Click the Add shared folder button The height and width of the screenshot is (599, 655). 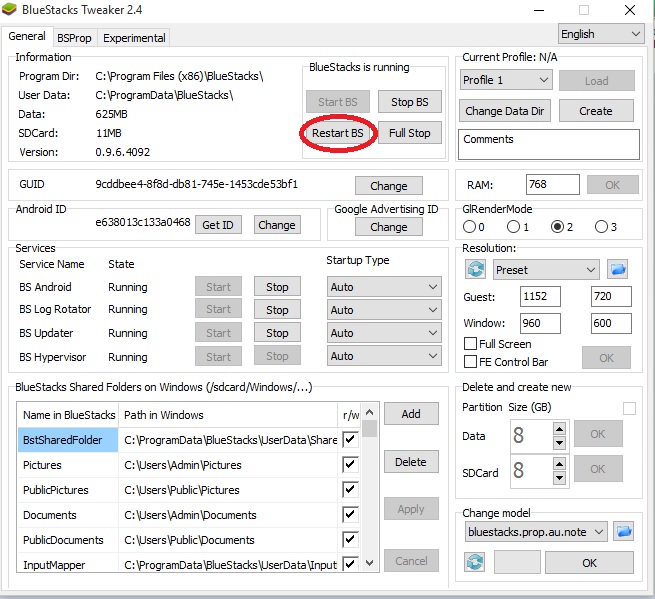coord(411,414)
